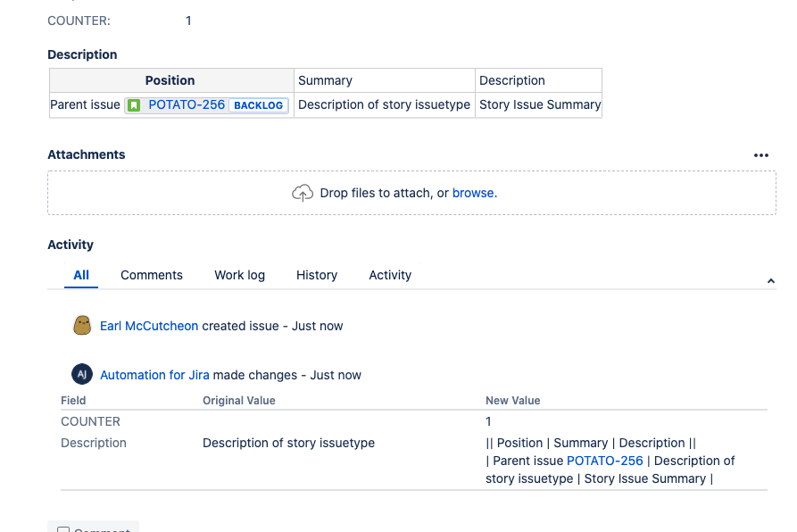The height and width of the screenshot is (532, 797).
Task: Click the Description header cell in table
Action: (x=539, y=80)
